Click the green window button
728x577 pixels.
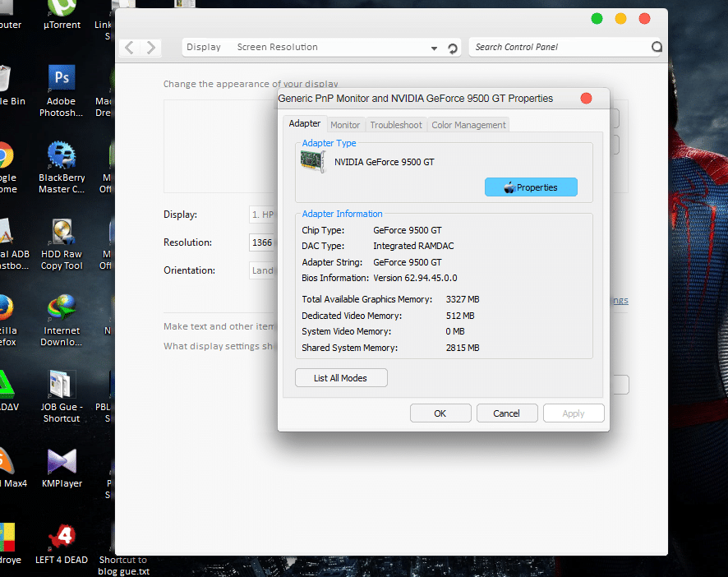597,19
